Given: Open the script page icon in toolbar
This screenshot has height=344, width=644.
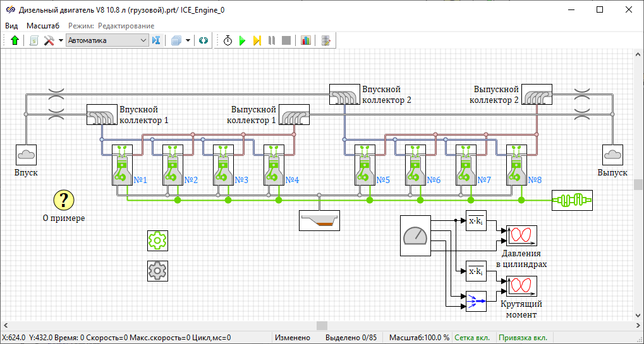Looking at the screenshot, I should click(33, 40).
